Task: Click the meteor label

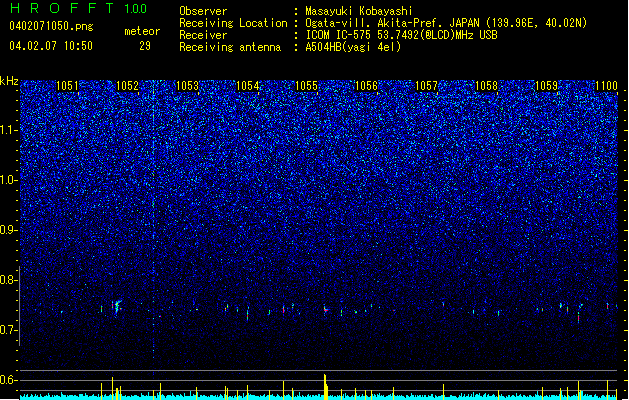Action: 142,31
